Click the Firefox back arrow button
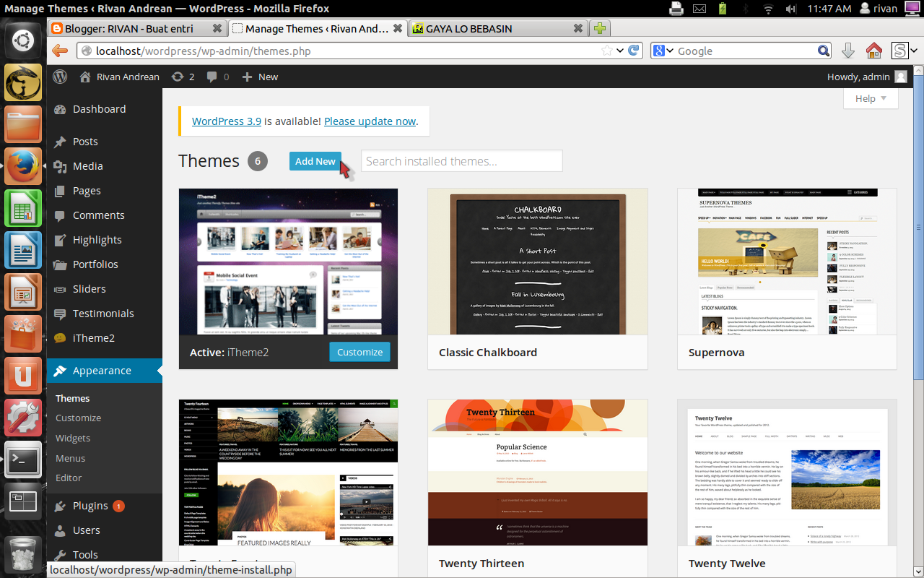924x578 pixels. 60,51
